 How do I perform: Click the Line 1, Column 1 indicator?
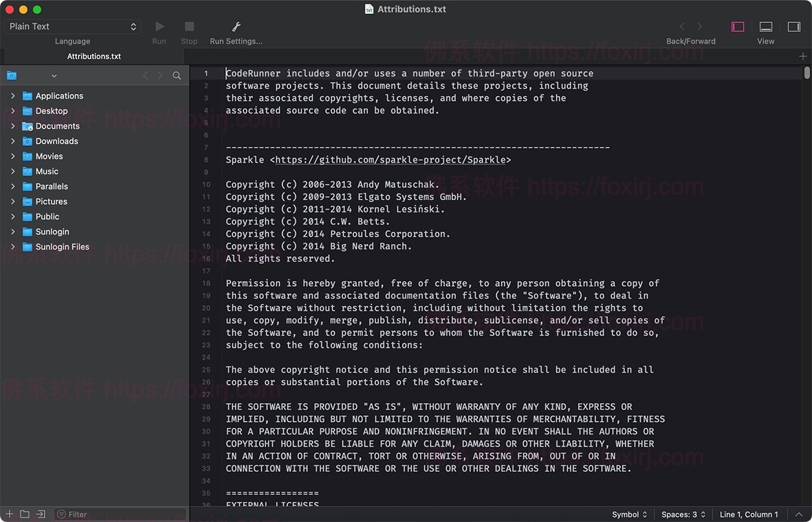tap(748, 514)
